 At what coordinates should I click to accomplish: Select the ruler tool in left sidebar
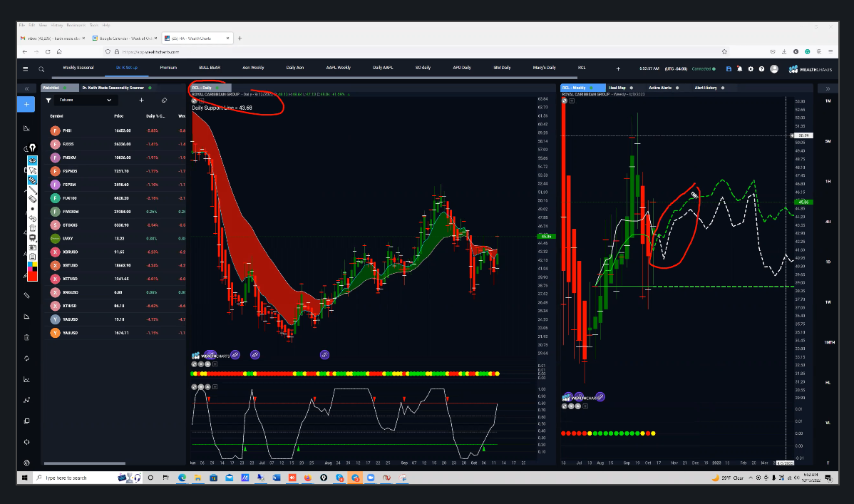26,295
